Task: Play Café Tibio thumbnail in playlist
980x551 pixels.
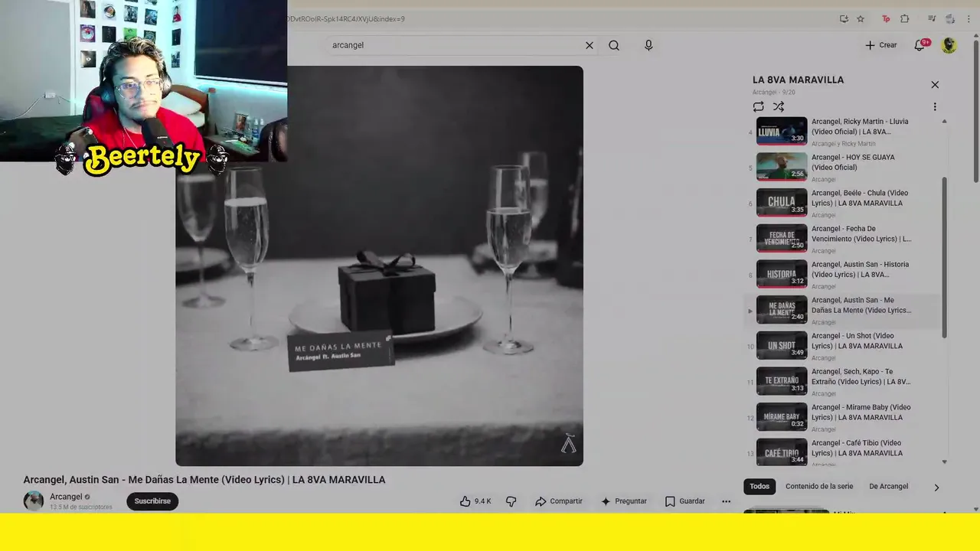Action: 782,452
